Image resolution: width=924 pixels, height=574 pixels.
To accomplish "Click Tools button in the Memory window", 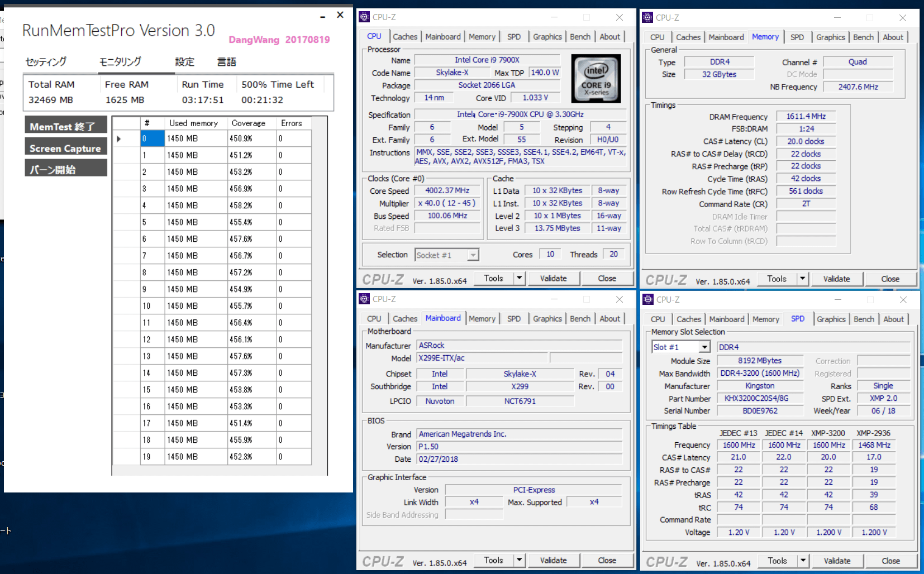I will point(777,279).
